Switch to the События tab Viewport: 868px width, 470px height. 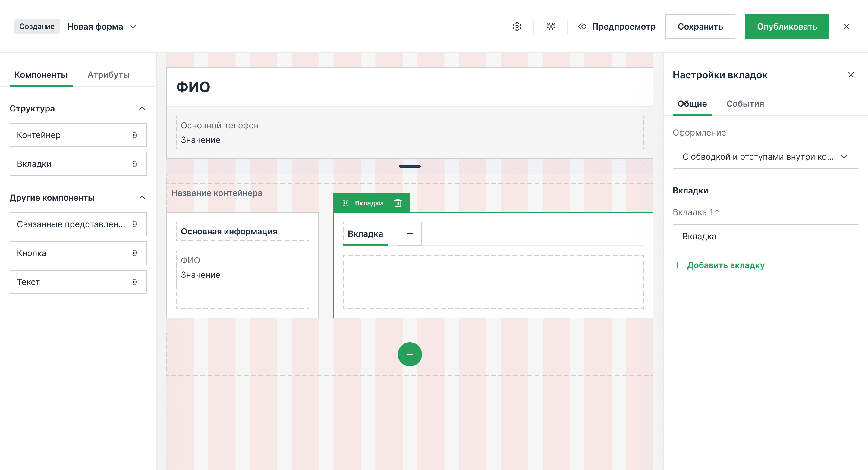745,104
